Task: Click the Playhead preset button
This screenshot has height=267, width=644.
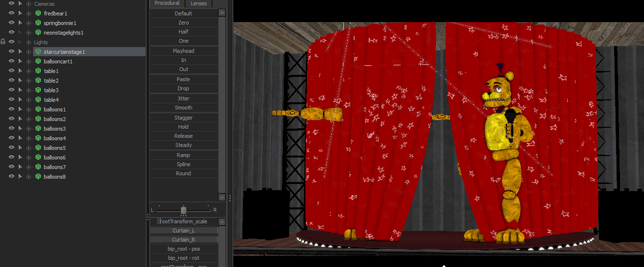Action: (x=183, y=51)
